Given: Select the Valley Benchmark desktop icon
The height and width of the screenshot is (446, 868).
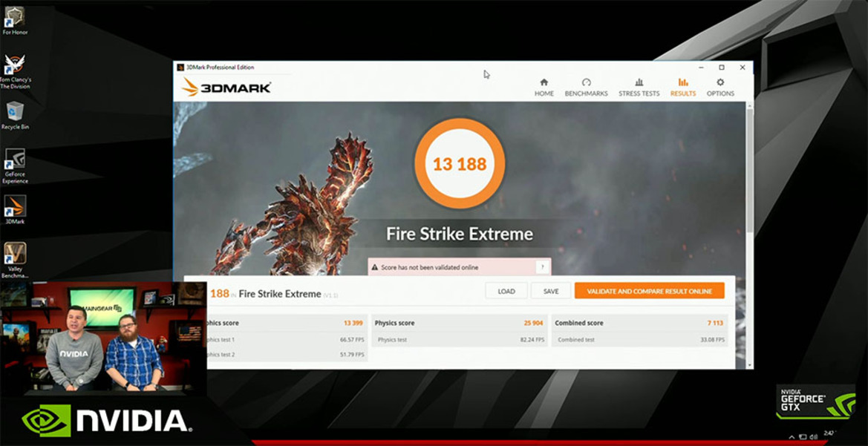Looking at the screenshot, I should pyautogui.click(x=15, y=260).
